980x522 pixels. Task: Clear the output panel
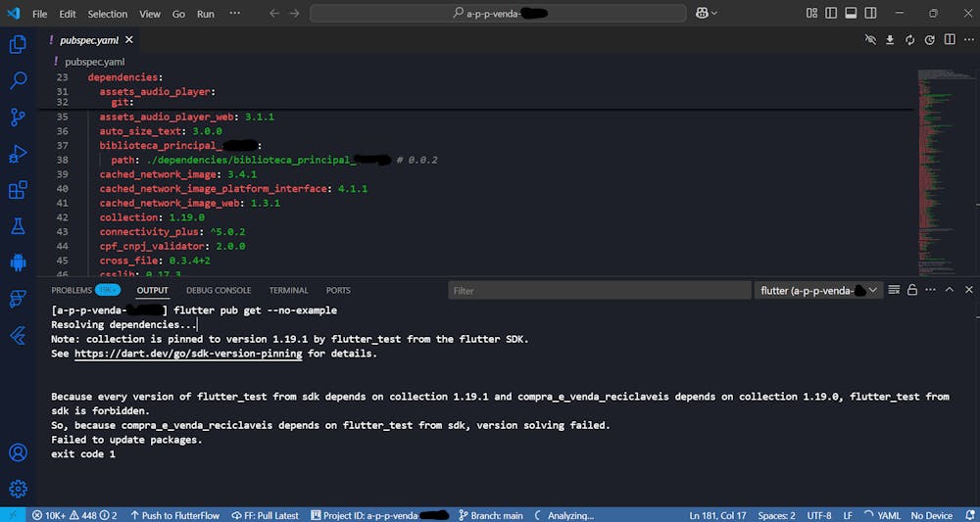pyautogui.click(x=895, y=291)
